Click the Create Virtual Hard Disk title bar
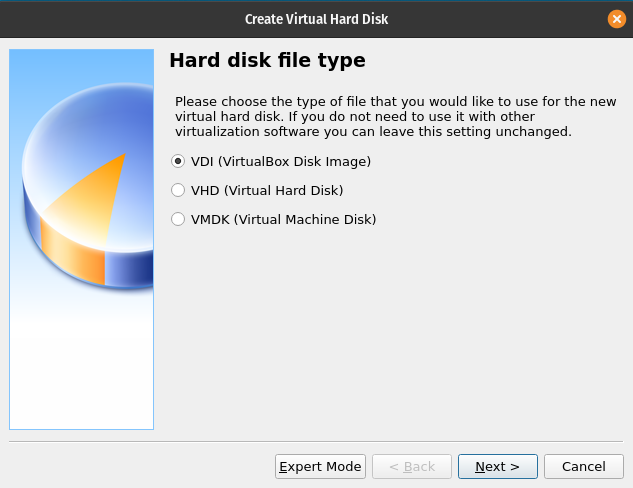633x488 pixels. 316,19
